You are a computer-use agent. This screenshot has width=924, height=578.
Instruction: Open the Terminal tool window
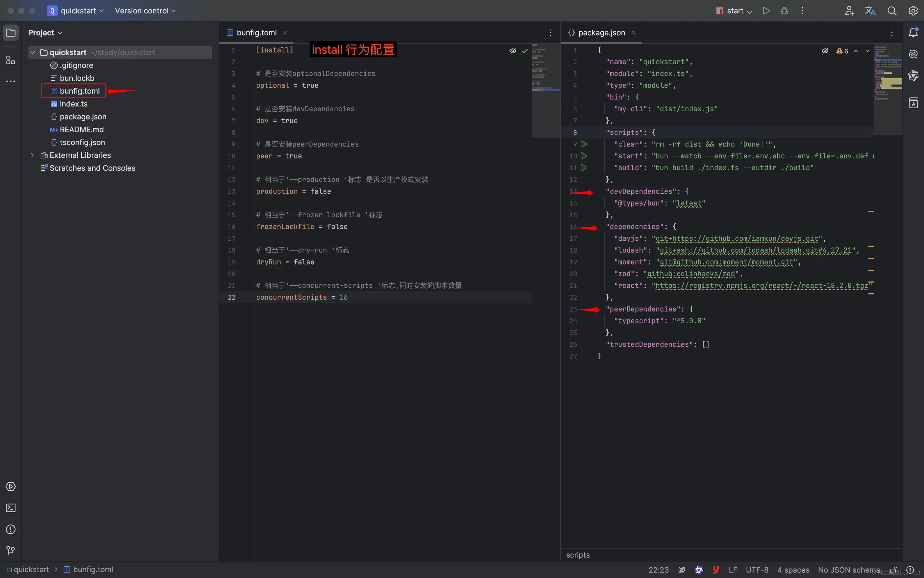11,508
